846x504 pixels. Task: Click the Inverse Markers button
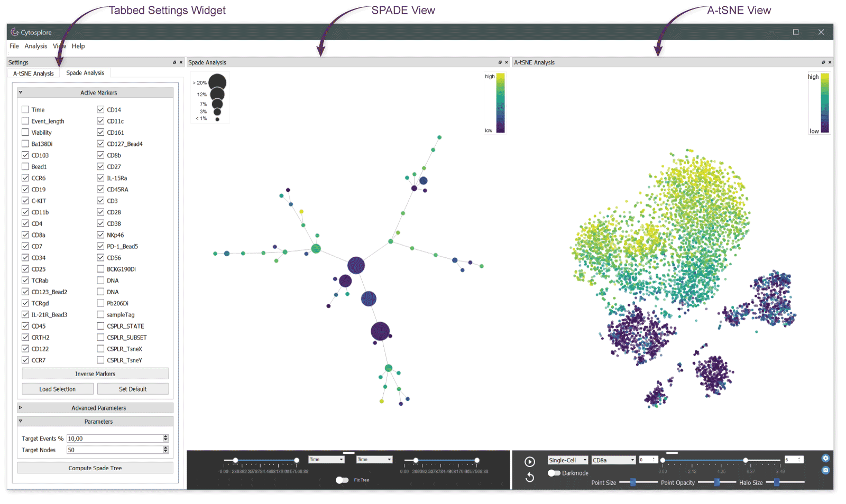click(x=95, y=374)
